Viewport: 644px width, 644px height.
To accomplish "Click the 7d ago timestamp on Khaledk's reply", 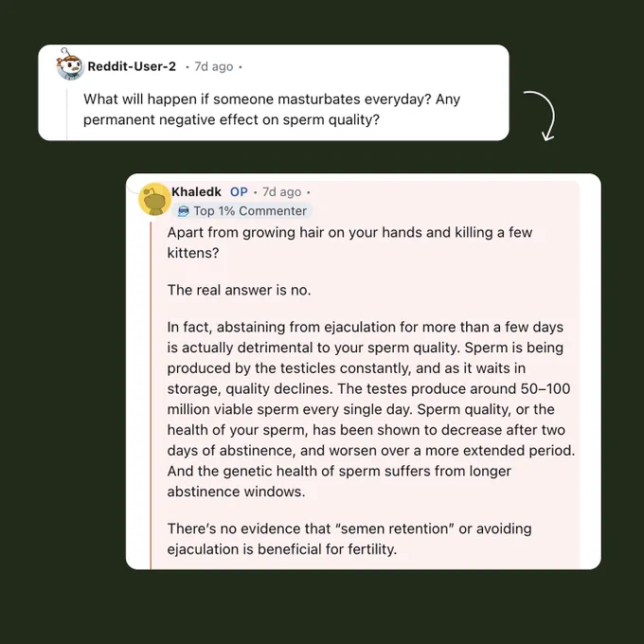I will (282, 192).
